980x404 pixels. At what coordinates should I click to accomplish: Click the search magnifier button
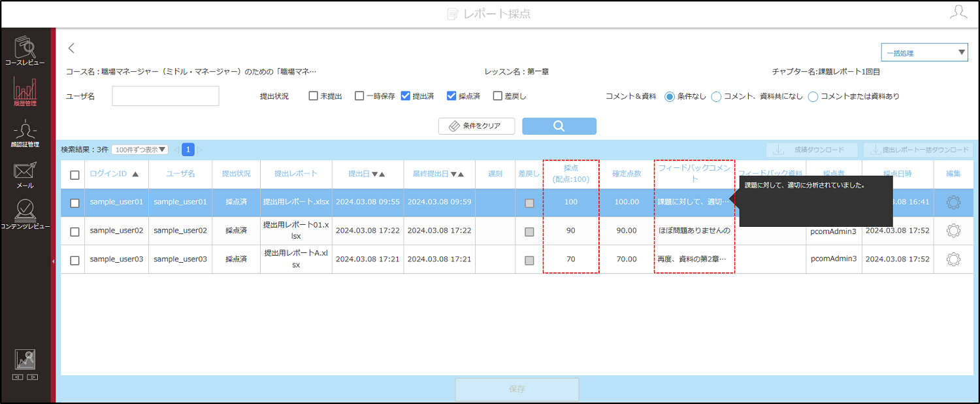click(559, 126)
